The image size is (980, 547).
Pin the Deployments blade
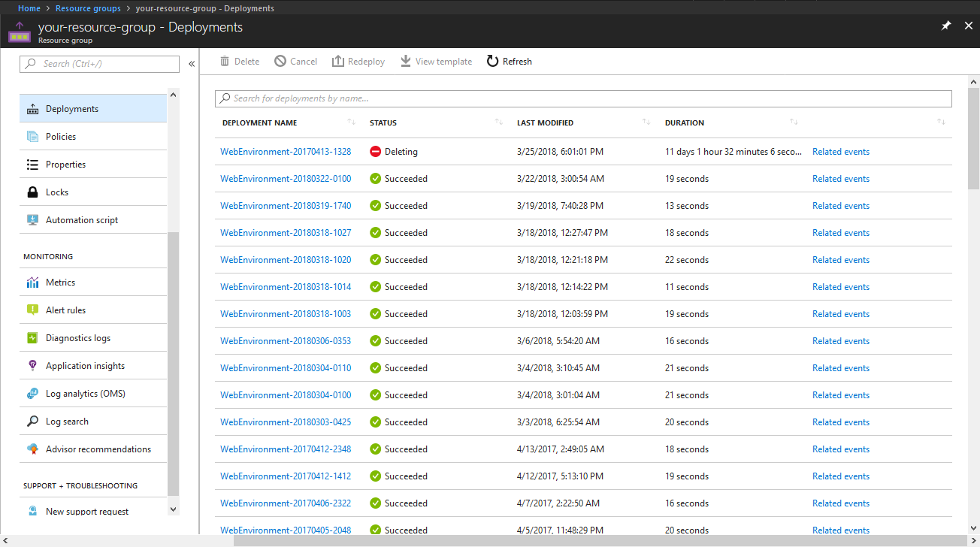[x=945, y=25]
